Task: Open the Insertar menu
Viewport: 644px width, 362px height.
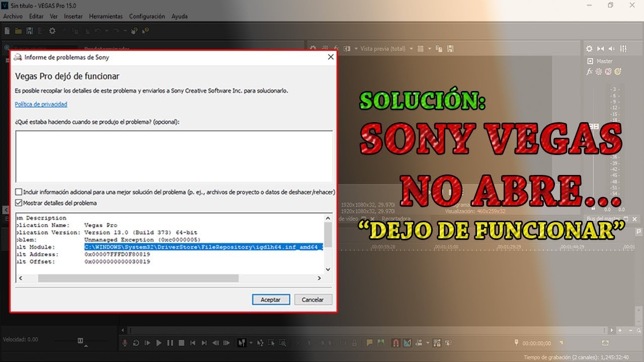Action: coord(73,16)
